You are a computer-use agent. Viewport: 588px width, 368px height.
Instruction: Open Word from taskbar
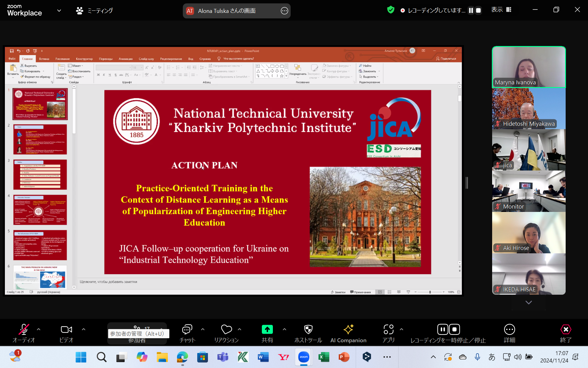coord(263,357)
